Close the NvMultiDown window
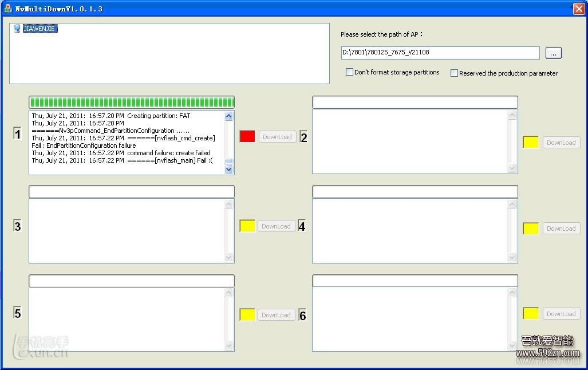Screen dimensions: 588x370 578,9
